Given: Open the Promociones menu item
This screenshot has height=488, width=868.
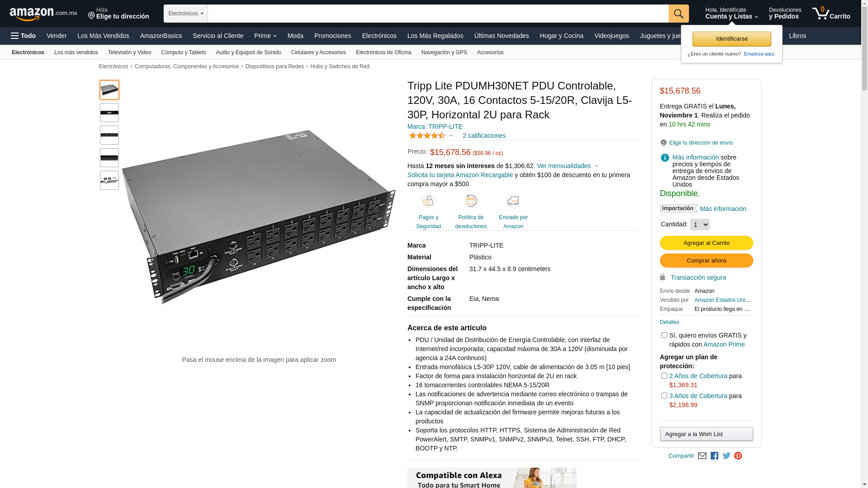Looking at the screenshot, I should pyautogui.click(x=332, y=36).
